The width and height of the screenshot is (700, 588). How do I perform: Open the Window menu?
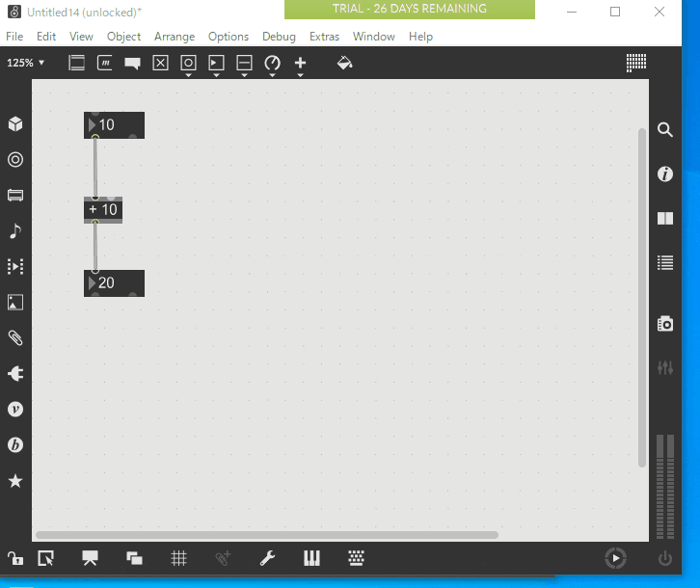pos(374,37)
